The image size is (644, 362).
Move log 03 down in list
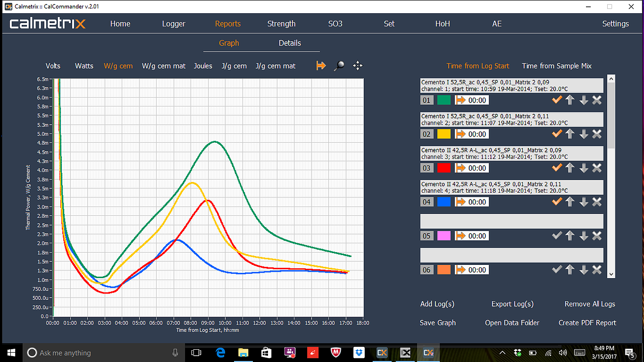coord(584,168)
